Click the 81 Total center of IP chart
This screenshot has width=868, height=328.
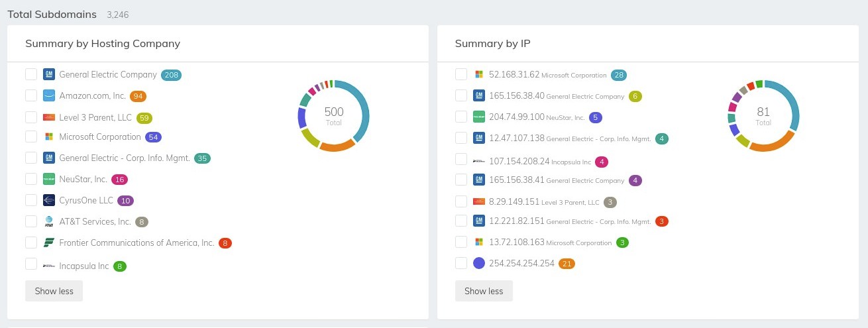(763, 115)
